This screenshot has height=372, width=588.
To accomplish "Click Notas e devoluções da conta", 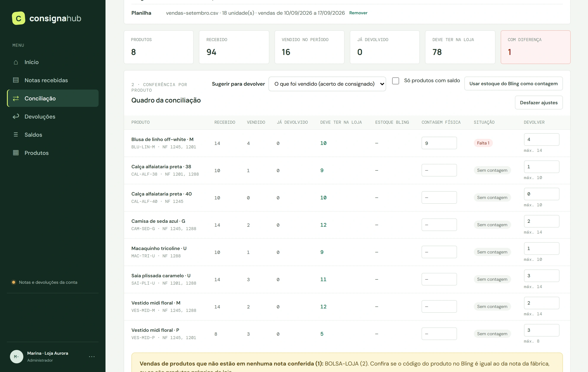I will click(x=48, y=282).
